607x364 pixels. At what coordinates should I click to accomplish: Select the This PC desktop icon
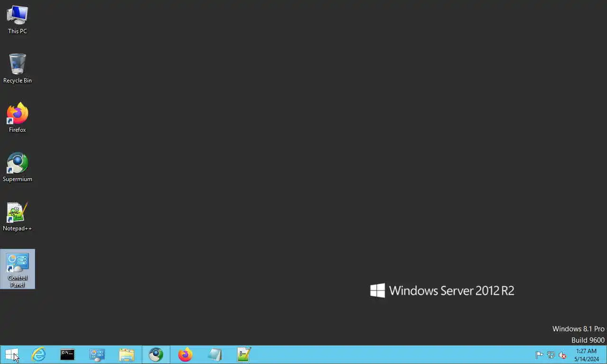18,20
